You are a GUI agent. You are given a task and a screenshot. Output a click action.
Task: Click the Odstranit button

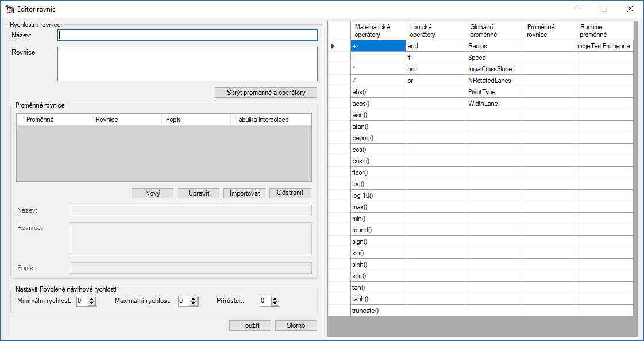pyautogui.click(x=290, y=193)
